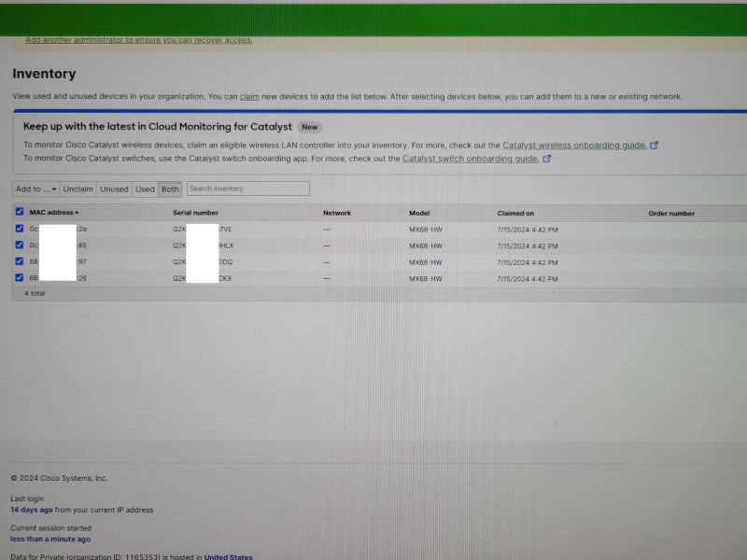This screenshot has height=560, width=747.
Task: Uncheck the row with serial ending 7VE
Action: tap(20, 229)
